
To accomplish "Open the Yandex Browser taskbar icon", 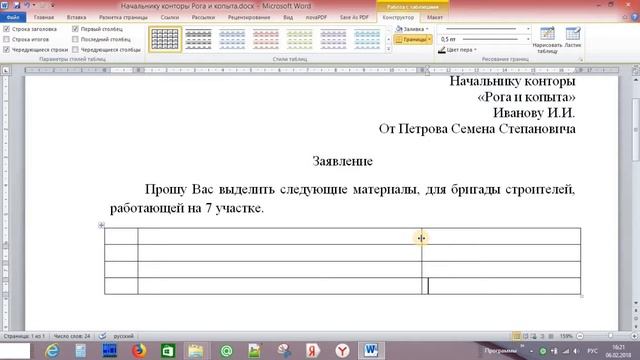I will [x=342, y=351].
